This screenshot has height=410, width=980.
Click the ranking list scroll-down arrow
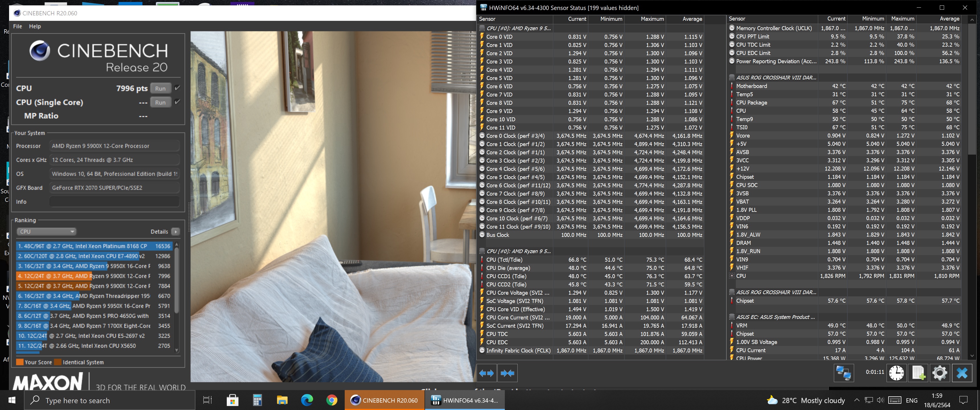coord(177,350)
